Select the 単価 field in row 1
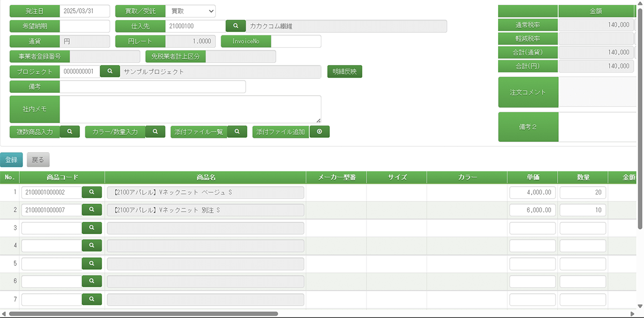This screenshot has height=318, width=644. 532,192
